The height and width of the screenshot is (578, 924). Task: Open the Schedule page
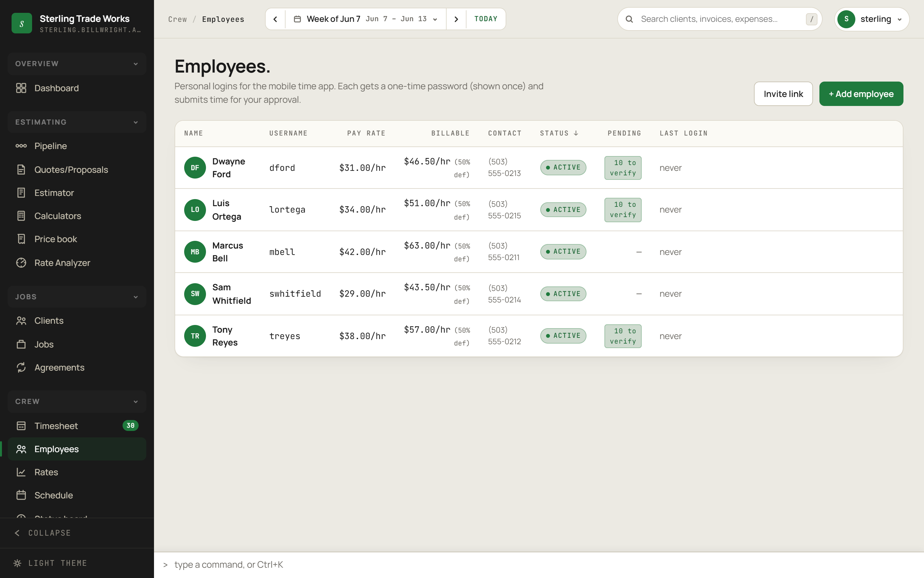(x=77, y=495)
